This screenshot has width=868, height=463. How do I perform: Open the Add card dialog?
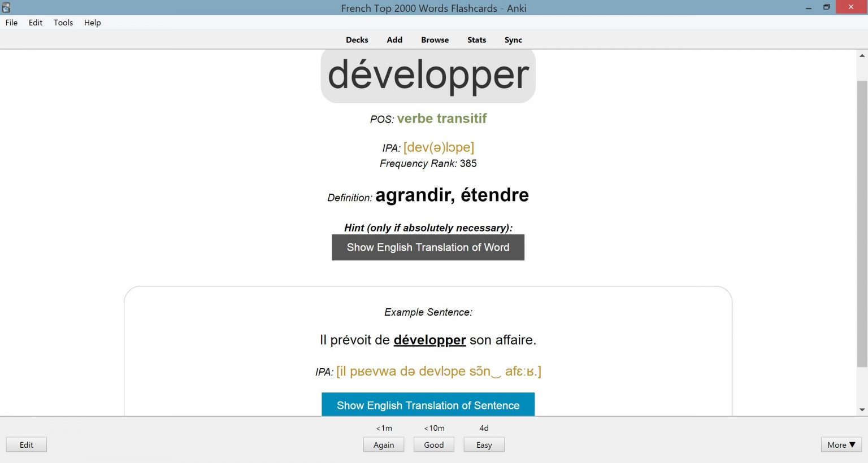point(394,40)
